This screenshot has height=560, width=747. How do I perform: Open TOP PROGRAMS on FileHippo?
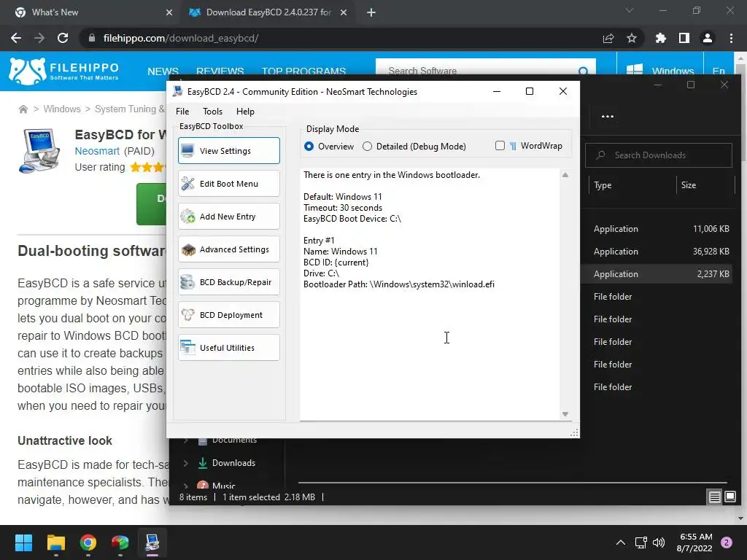[303, 71]
